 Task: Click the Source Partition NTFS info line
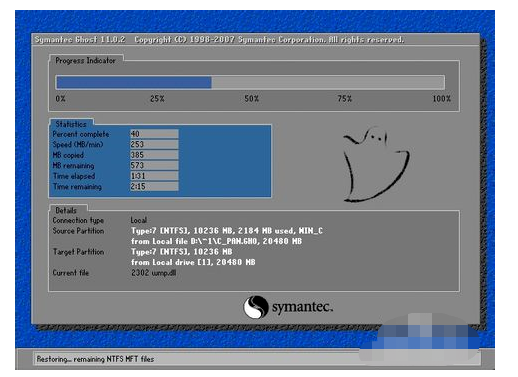click(x=227, y=231)
